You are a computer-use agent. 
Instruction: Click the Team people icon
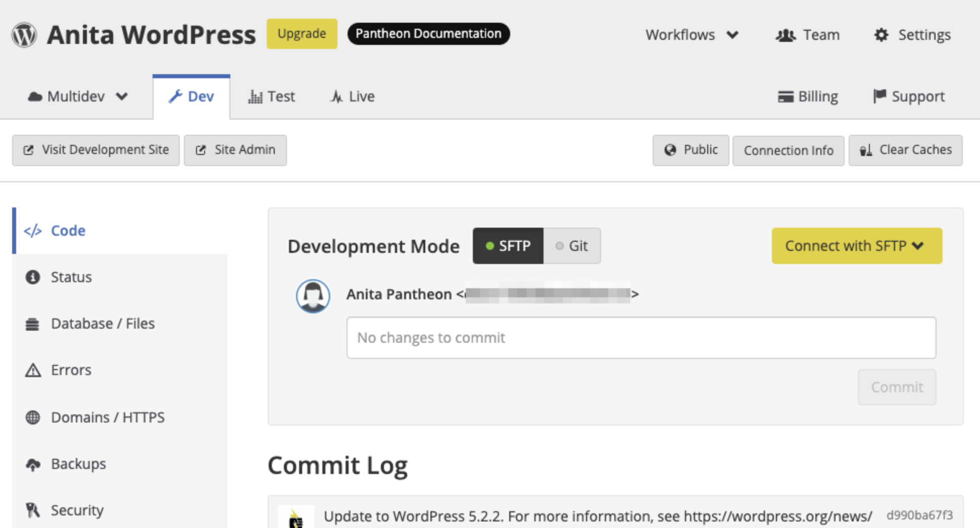[785, 35]
